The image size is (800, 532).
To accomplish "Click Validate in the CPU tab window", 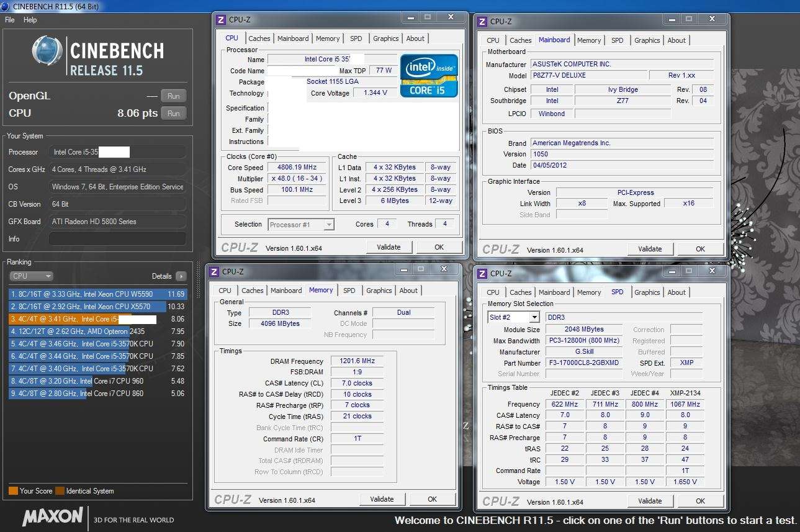I will click(389, 247).
